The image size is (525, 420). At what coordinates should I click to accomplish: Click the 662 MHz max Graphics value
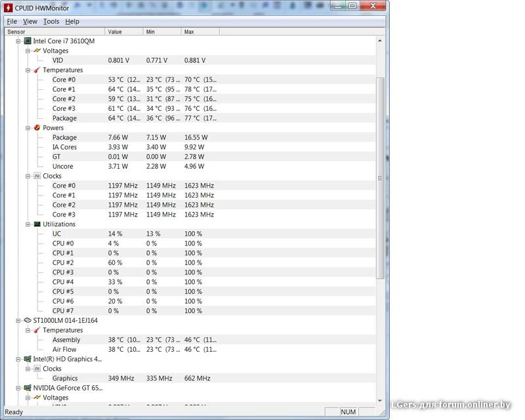[x=198, y=379]
